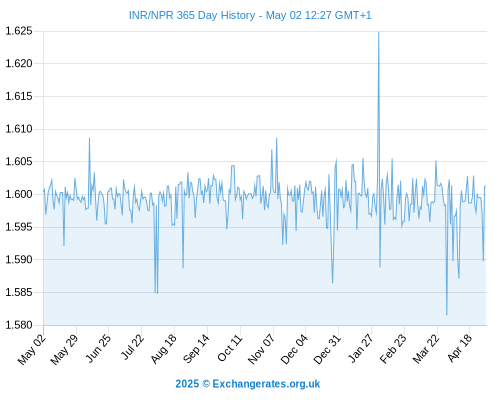Select the Oct 11 date label
495x400 pixels.
[230, 348]
